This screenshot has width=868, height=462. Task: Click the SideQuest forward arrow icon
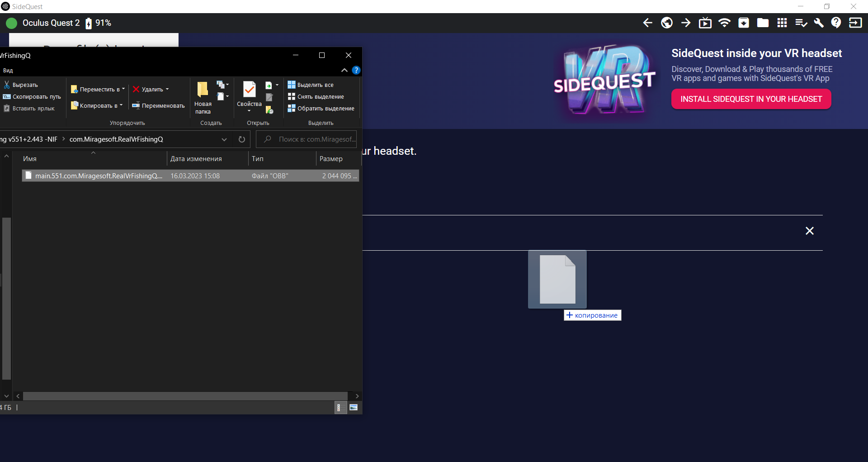(x=686, y=23)
